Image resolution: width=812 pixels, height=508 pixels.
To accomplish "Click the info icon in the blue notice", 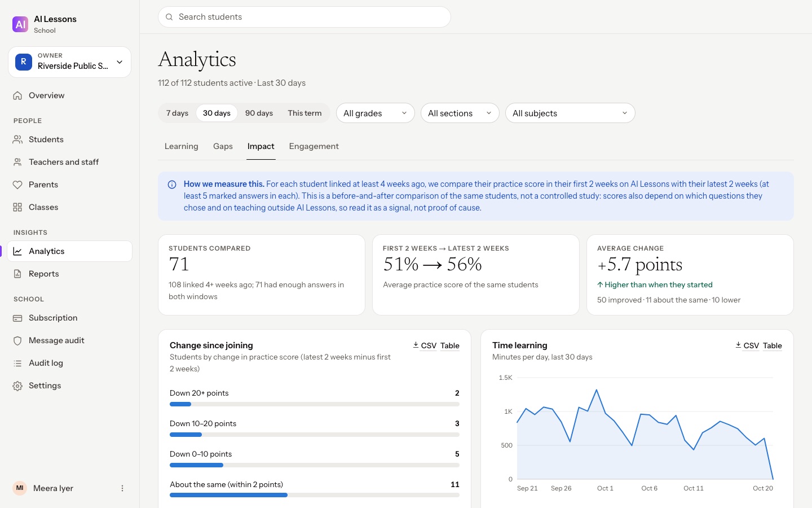I will click(172, 185).
